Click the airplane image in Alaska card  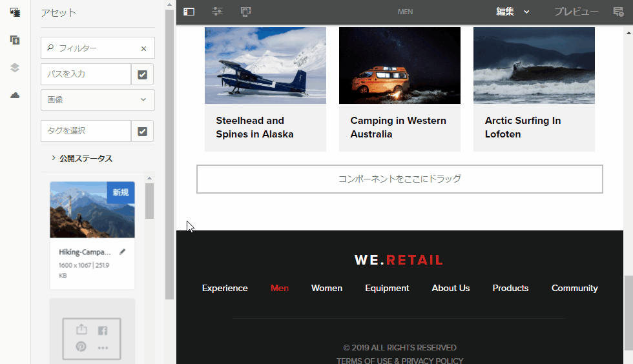pyautogui.click(x=265, y=65)
